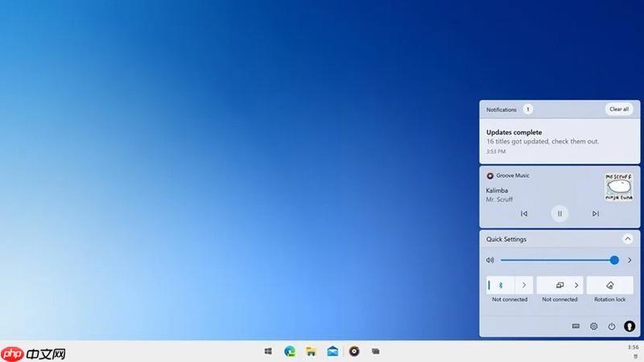The image size is (644, 362).
Task: Pause the Kalimba track
Action: click(x=559, y=213)
